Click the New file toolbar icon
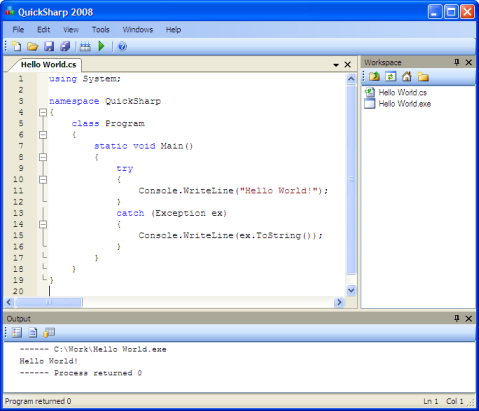479x411 pixels. point(16,46)
